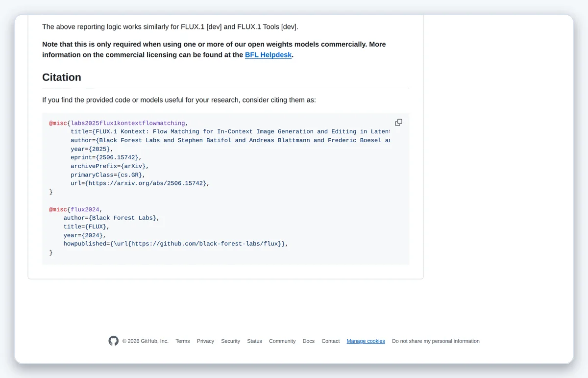Click the title={FLUX} line
The height and width of the screenshot is (378, 588).
pos(86,227)
